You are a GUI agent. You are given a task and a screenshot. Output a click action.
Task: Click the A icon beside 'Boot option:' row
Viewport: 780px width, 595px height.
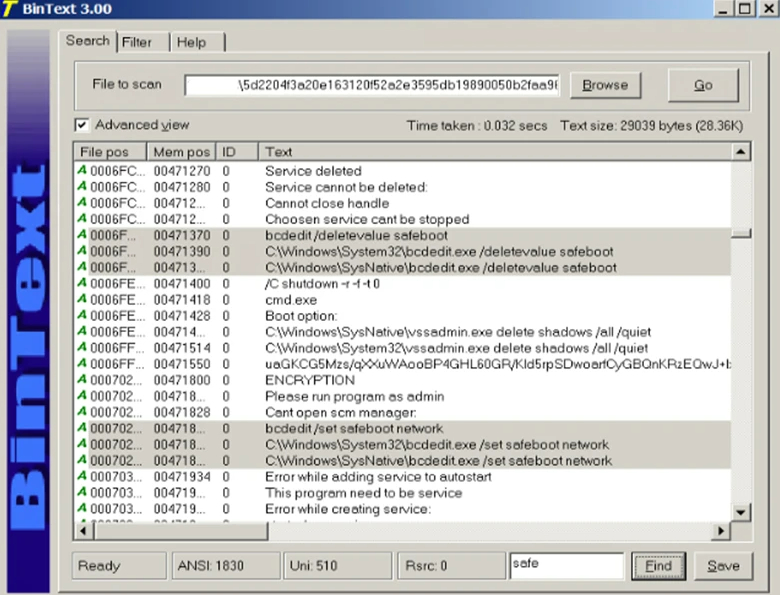point(82,316)
